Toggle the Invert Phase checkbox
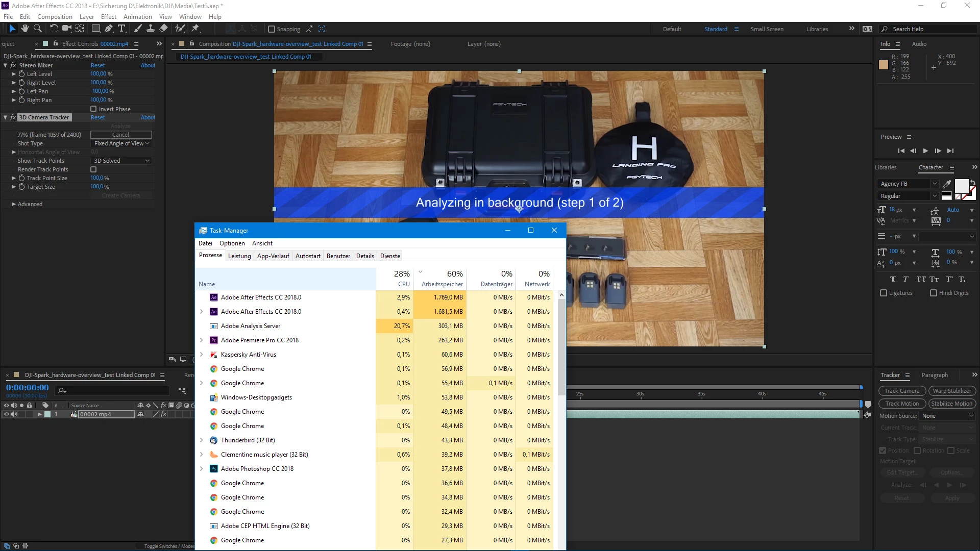 [93, 109]
